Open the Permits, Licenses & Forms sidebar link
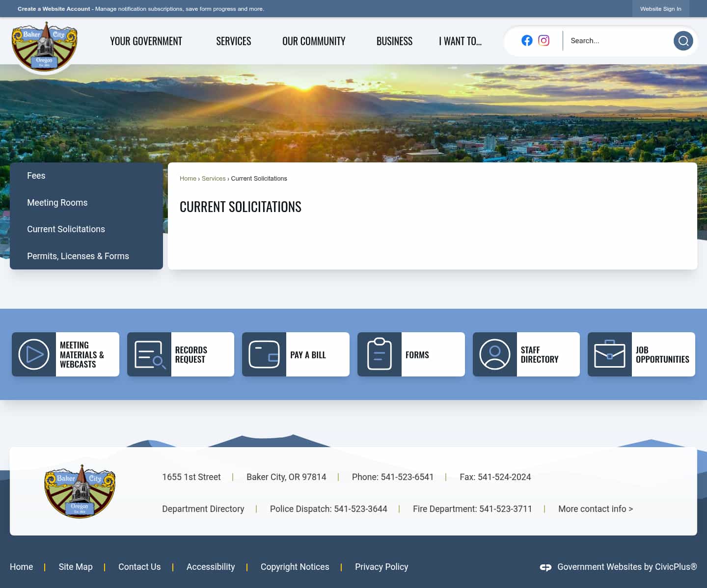The width and height of the screenshot is (707, 588). [78, 256]
